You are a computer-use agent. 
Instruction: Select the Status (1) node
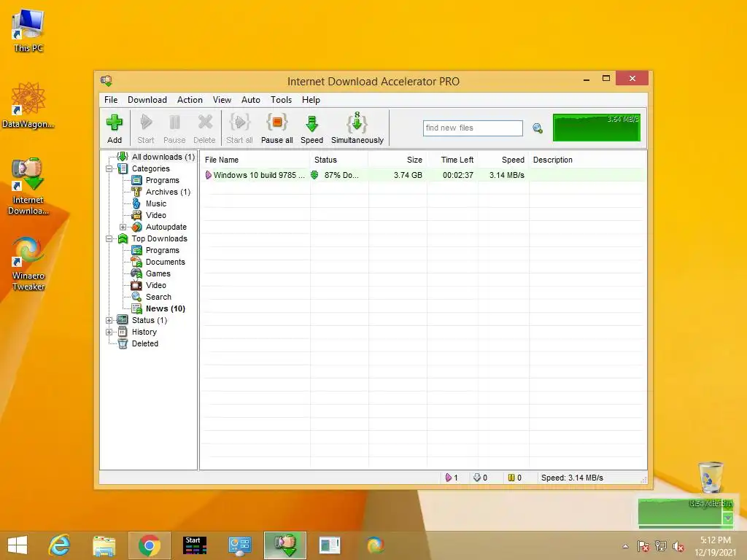[x=150, y=320]
